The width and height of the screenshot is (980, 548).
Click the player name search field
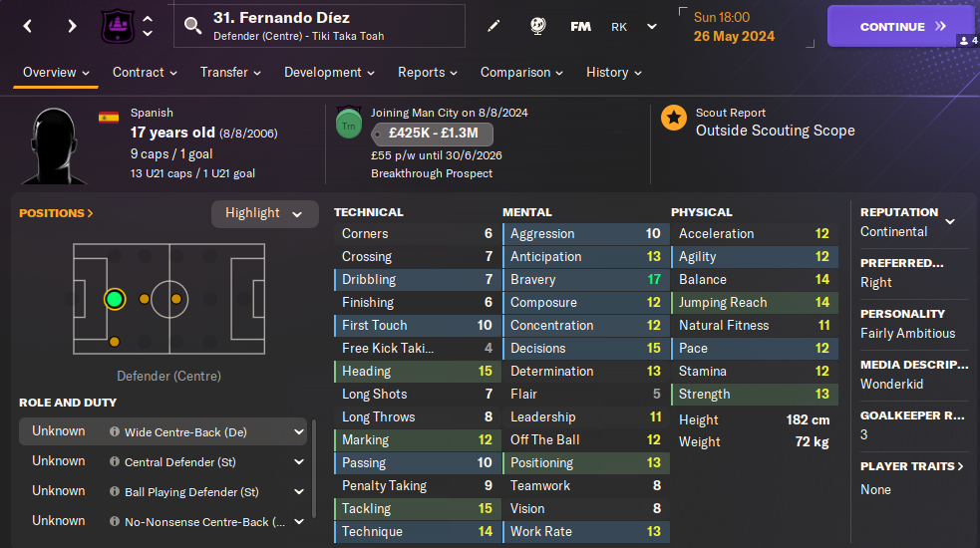click(319, 26)
